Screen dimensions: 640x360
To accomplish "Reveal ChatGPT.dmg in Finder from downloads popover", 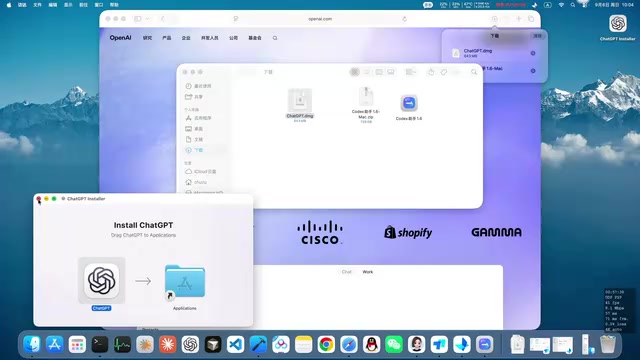I will [x=533, y=53].
